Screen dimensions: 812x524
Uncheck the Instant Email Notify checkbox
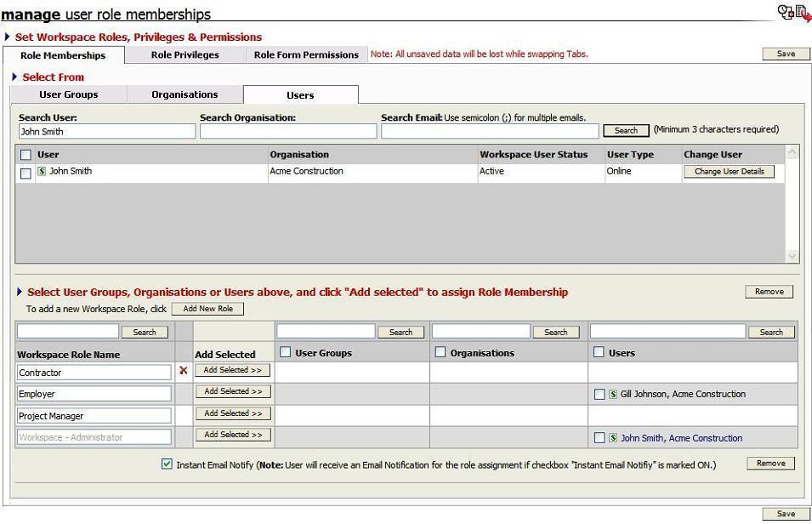pos(167,464)
